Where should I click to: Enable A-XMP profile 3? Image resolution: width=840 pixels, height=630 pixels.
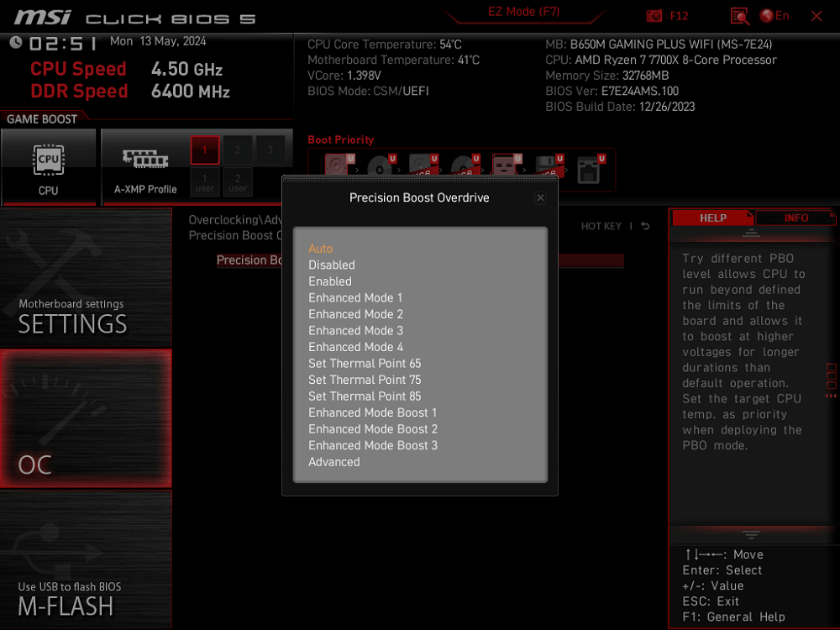click(x=270, y=150)
